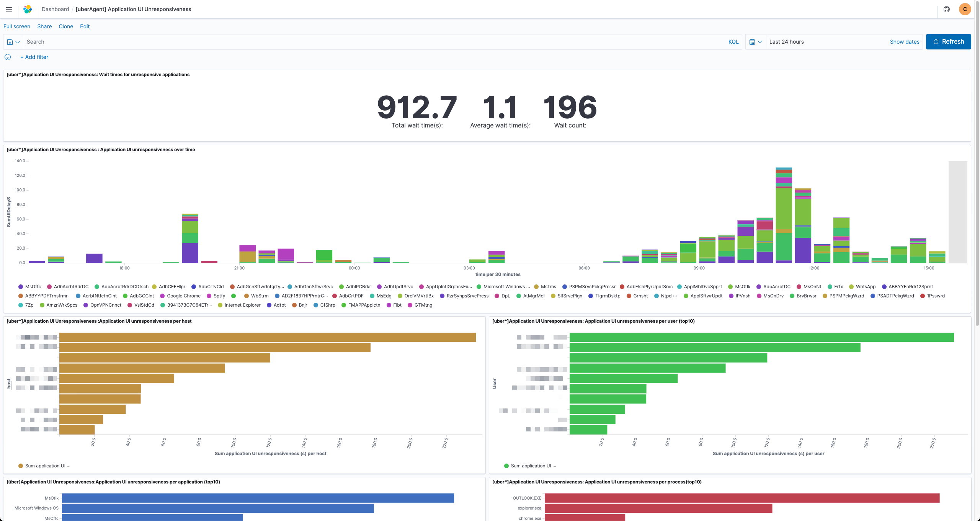Open the help menu icon

(947, 9)
